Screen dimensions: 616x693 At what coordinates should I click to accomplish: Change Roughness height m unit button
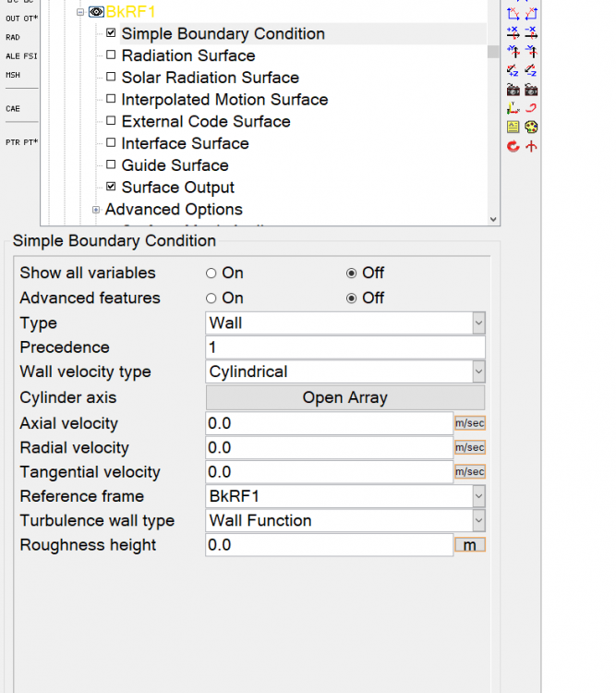(x=470, y=545)
